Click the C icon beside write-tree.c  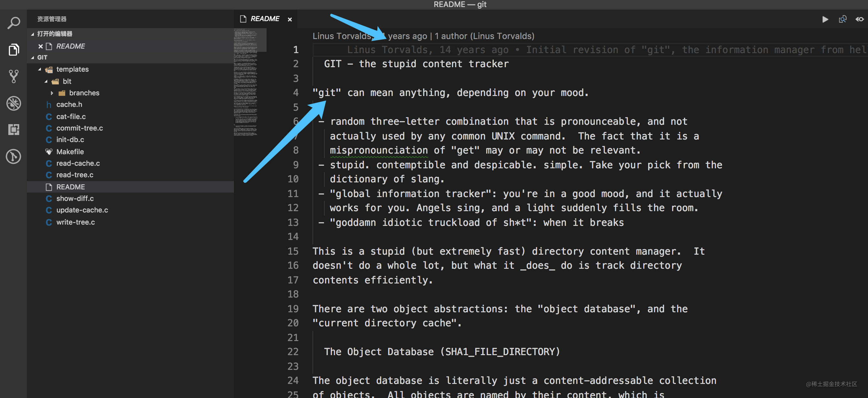tap(49, 222)
